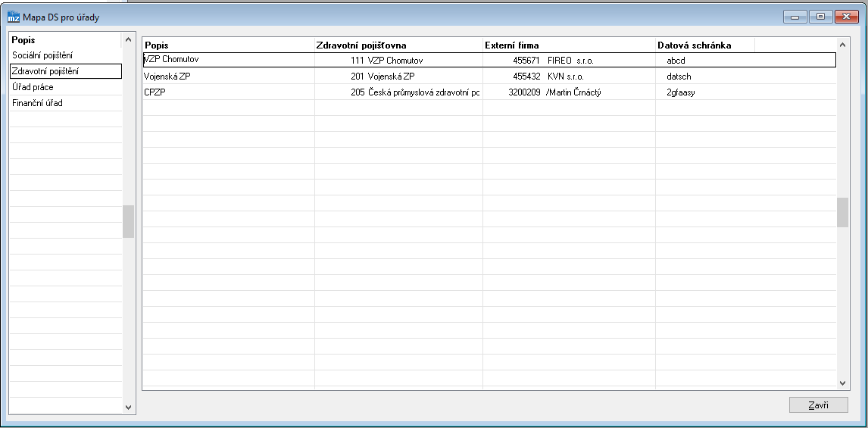This screenshot has width=868, height=428.
Task: Select the Vojenská ZP row
Action: [489, 77]
